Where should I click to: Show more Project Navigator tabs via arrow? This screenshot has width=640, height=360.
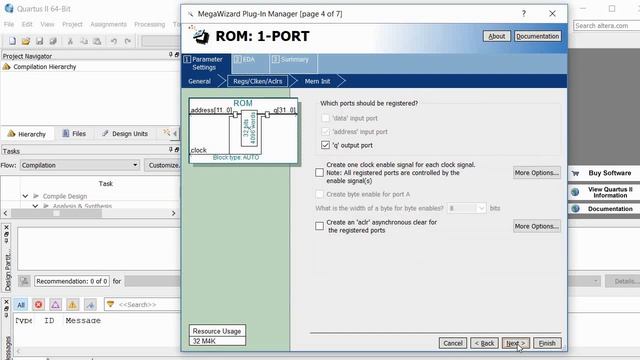tap(175, 133)
